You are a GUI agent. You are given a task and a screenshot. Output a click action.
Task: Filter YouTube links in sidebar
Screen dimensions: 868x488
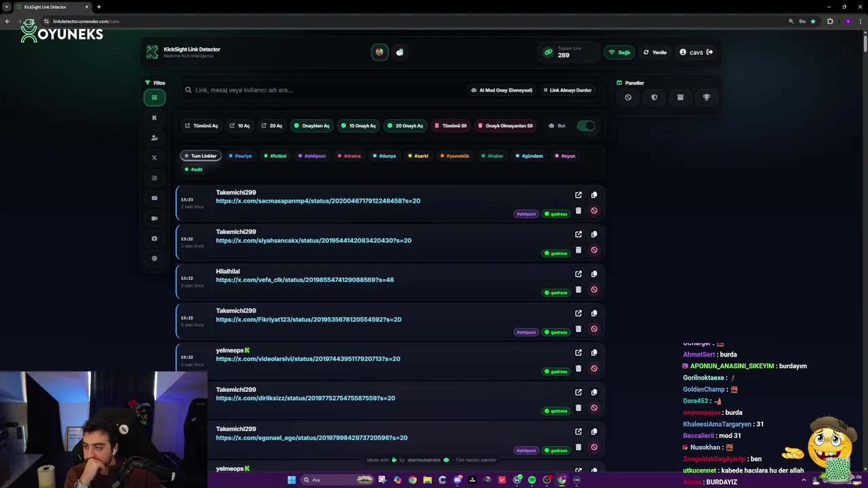pyautogui.click(x=155, y=198)
